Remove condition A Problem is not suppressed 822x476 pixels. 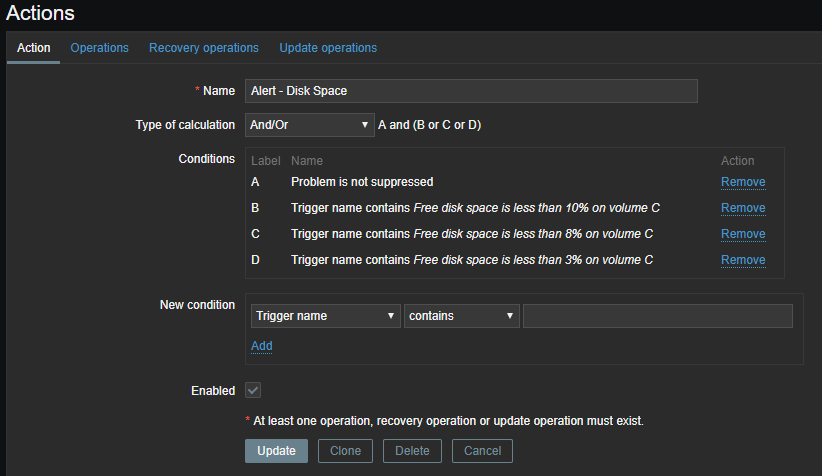pyautogui.click(x=743, y=182)
